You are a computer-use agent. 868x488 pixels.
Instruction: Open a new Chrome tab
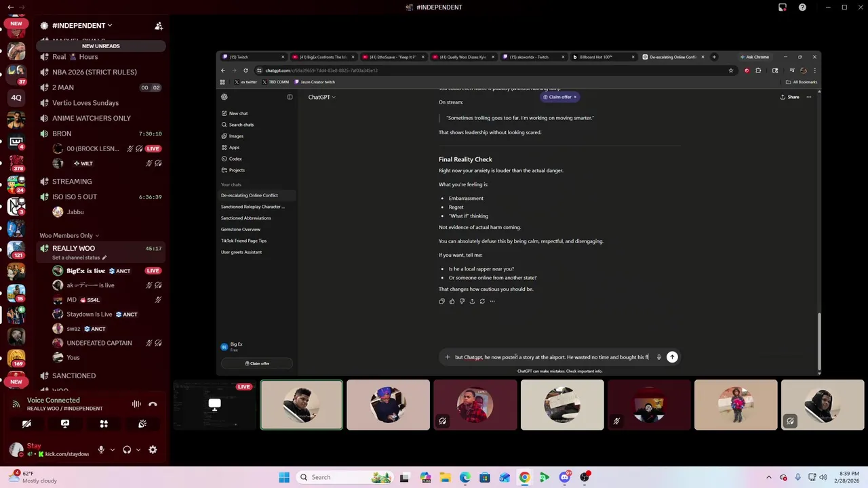[x=714, y=57]
